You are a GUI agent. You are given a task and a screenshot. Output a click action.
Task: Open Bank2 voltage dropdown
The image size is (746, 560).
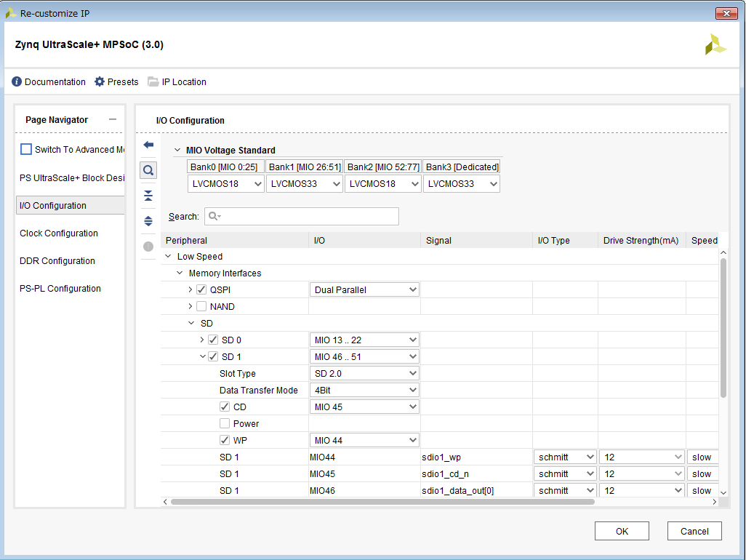click(x=383, y=184)
